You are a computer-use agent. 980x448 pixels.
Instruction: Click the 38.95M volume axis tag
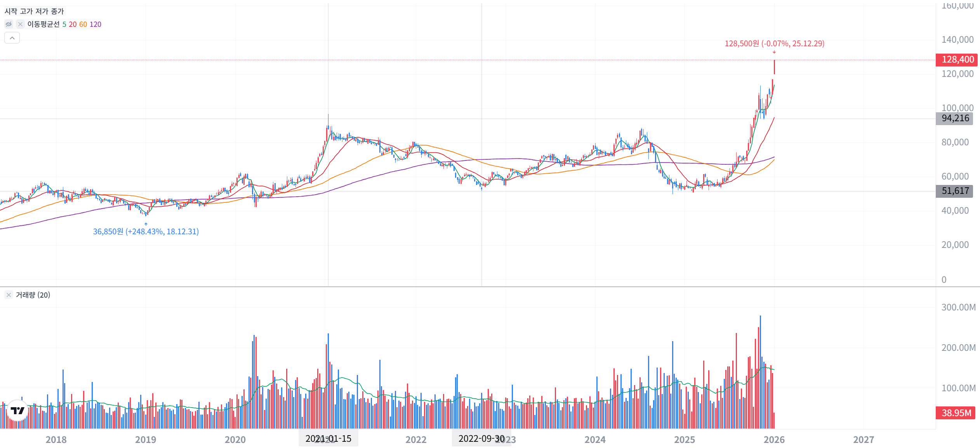(956, 413)
